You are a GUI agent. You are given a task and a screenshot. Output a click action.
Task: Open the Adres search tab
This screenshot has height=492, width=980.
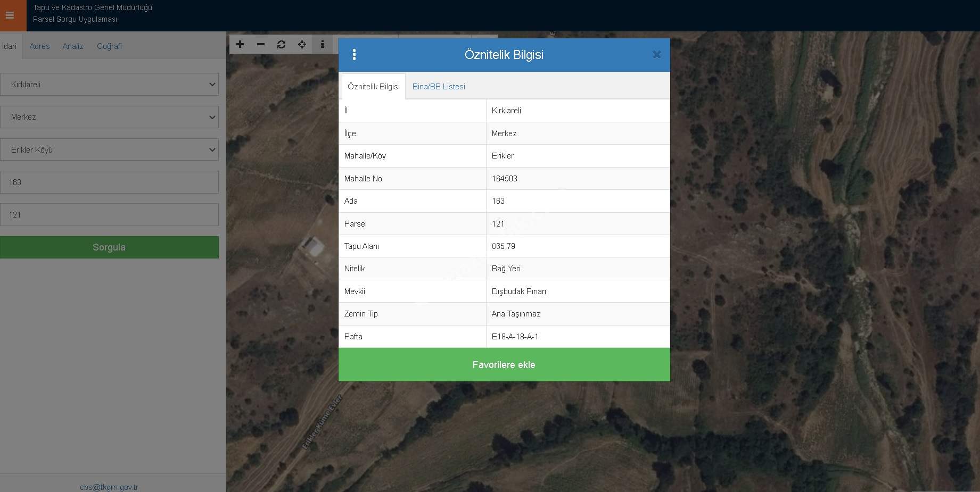(39, 46)
